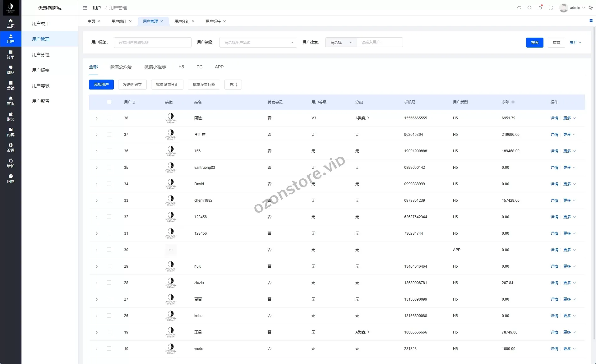Viewport: 596px width, 364px height.
Task: Open notifications bell icon
Action: pyautogui.click(x=540, y=8)
